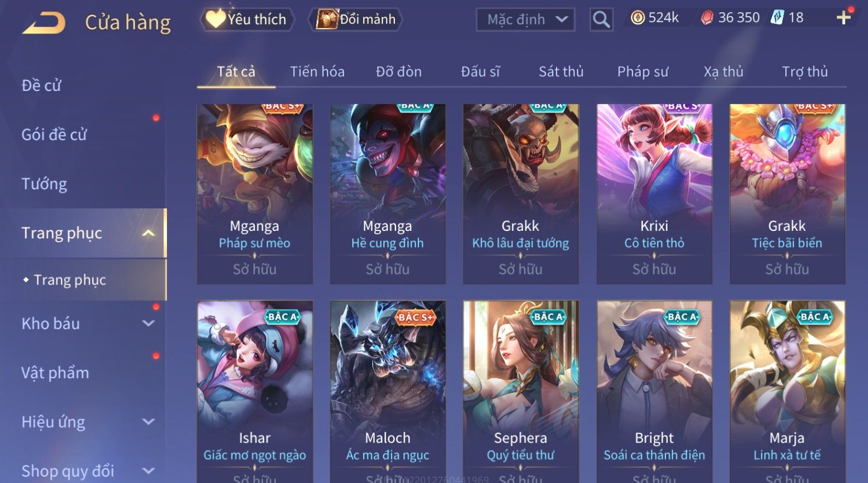Expand the Kho báu sidebar section

[149, 324]
